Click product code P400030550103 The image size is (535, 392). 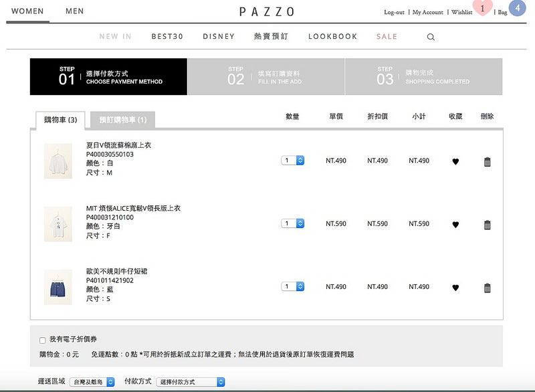point(110,155)
